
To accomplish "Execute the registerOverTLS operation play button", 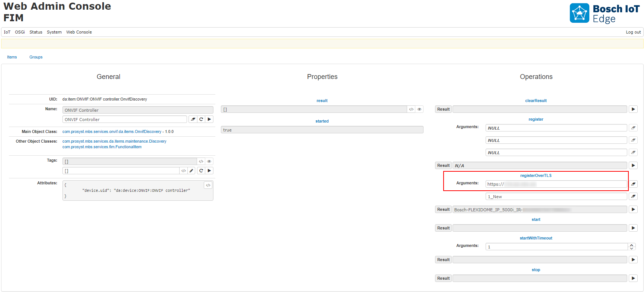I will 633,209.
